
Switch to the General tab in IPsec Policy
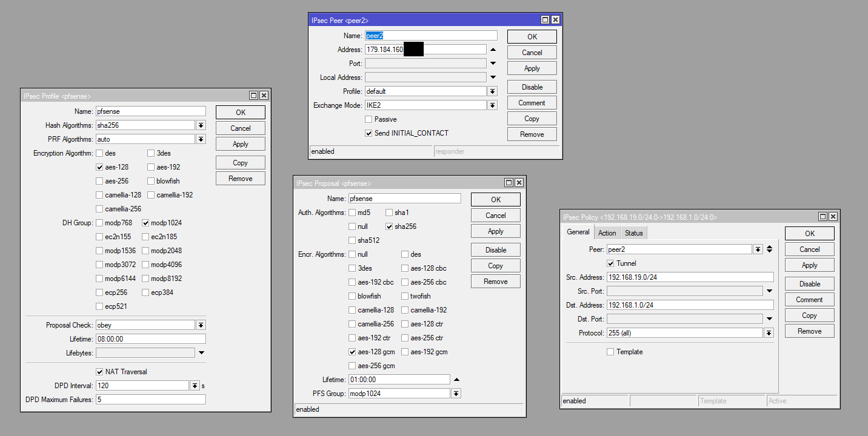coord(578,232)
